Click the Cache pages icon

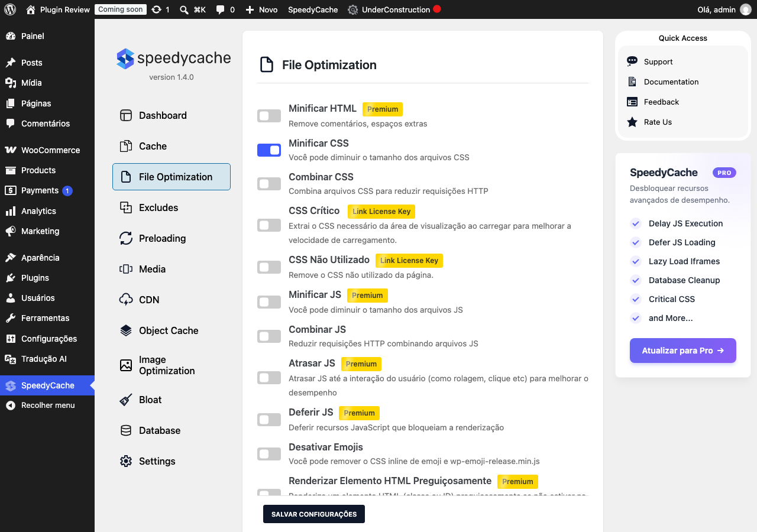pos(126,146)
